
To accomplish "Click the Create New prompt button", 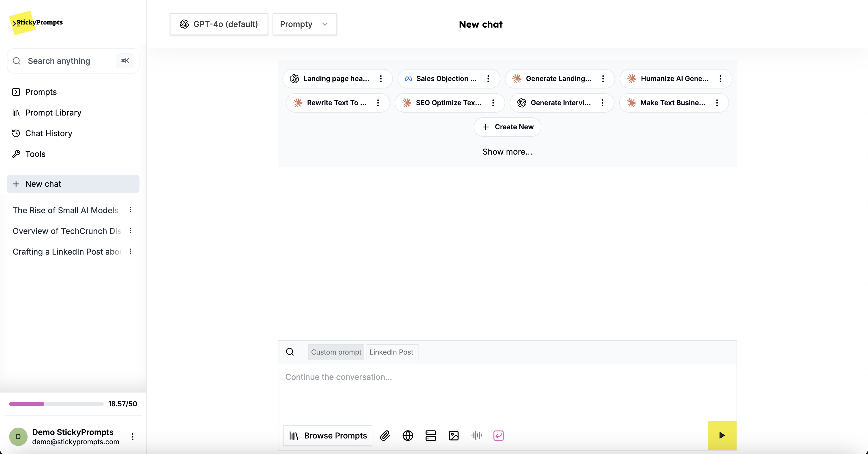I will coord(507,127).
